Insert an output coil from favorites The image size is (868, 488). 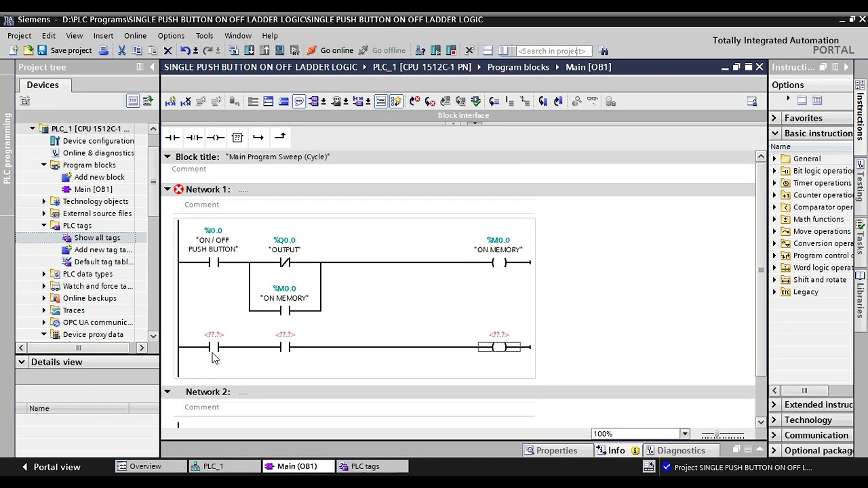216,138
